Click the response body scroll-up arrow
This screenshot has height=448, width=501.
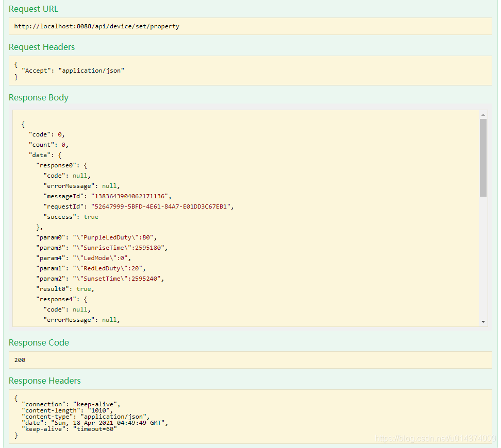[483, 115]
